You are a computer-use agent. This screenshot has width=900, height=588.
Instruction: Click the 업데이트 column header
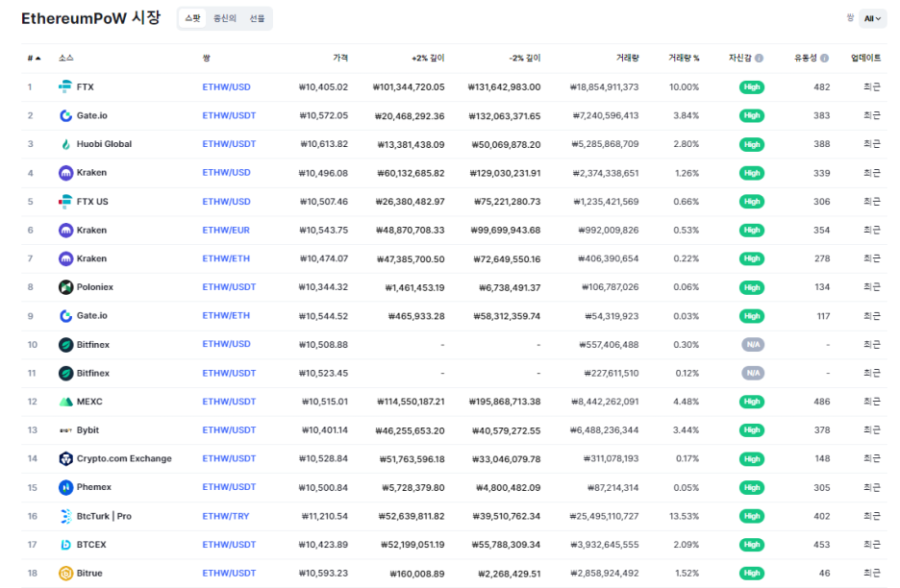[x=865, y=58]
